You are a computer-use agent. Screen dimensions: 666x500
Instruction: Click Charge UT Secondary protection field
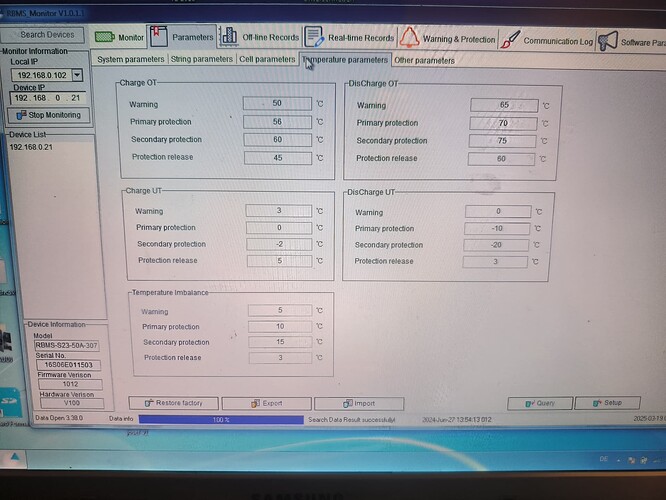[279, 244]
